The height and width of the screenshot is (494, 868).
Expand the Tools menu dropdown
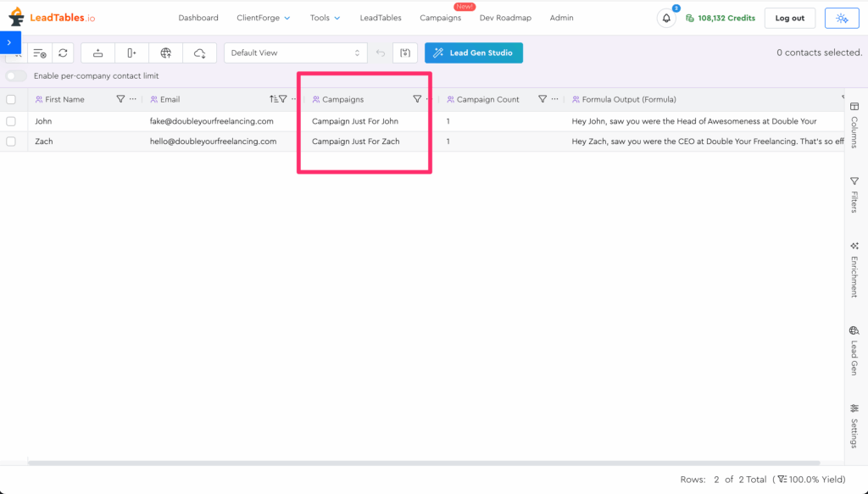click(325, 18)
